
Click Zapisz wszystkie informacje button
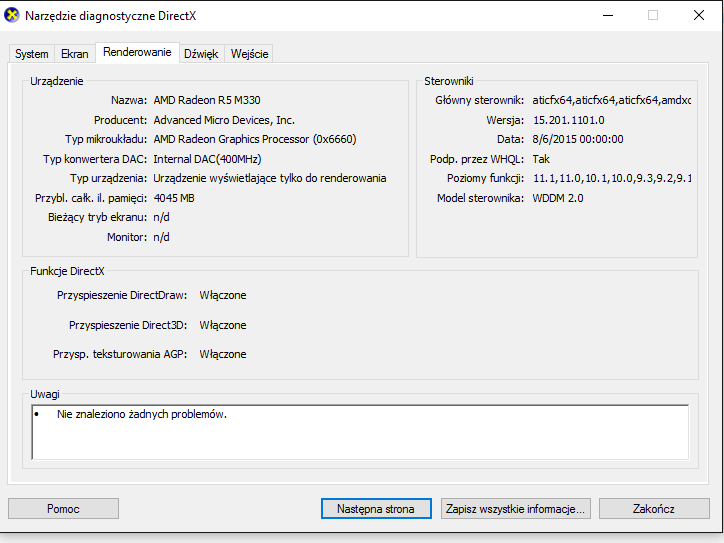click(x=515, y=509)
